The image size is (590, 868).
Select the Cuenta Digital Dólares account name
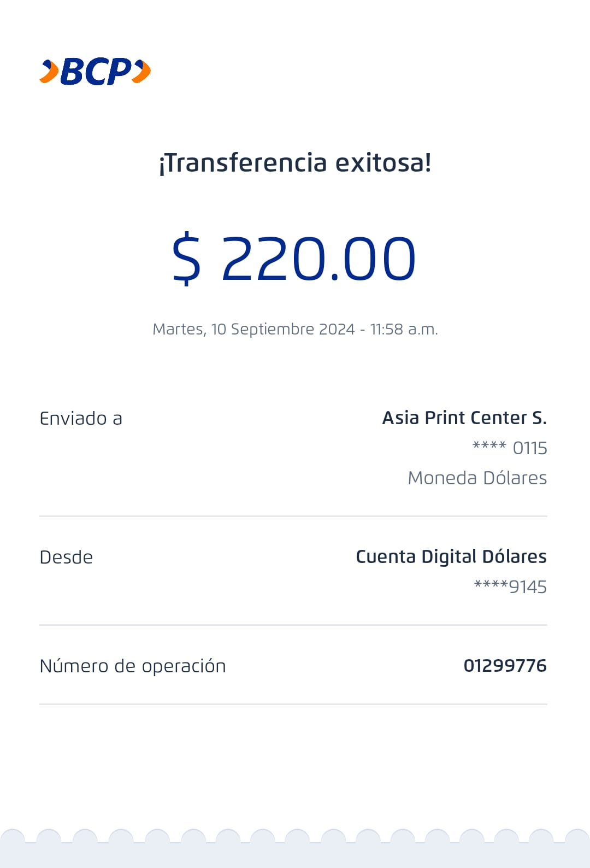[x=451, y=556]
